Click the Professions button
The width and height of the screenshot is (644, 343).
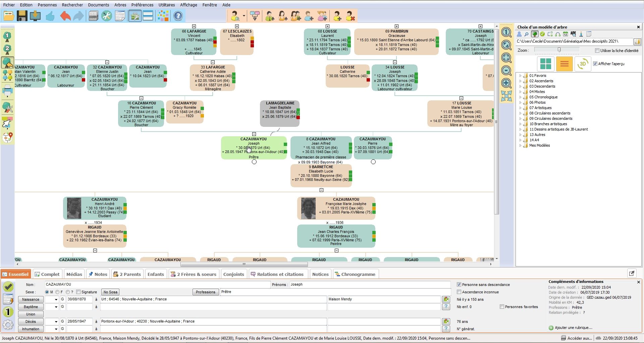point(205,292)
